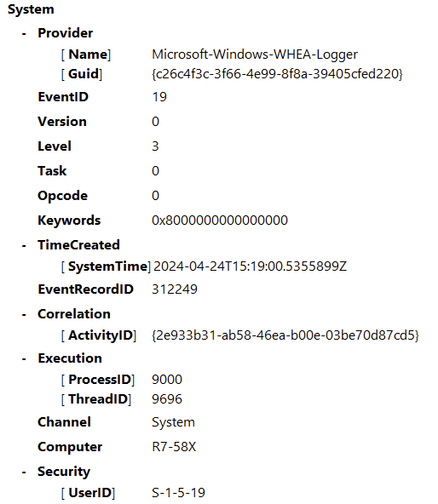
Task: Select the Version value 0
Action: coord(155,122)
